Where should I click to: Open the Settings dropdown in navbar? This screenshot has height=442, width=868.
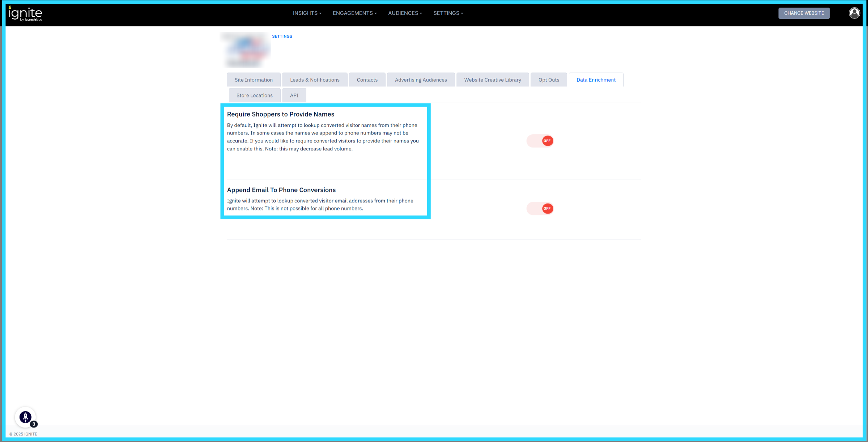point(448,13)
